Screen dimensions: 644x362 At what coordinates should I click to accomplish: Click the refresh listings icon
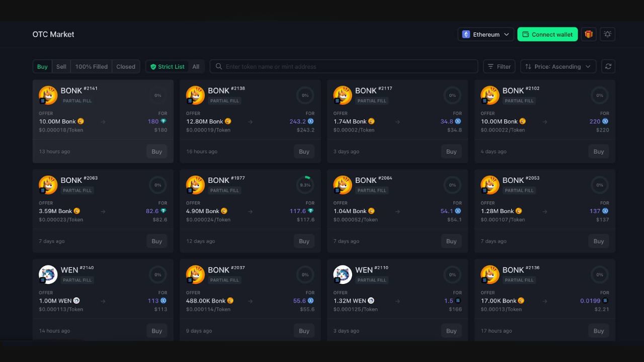point(608,66)
